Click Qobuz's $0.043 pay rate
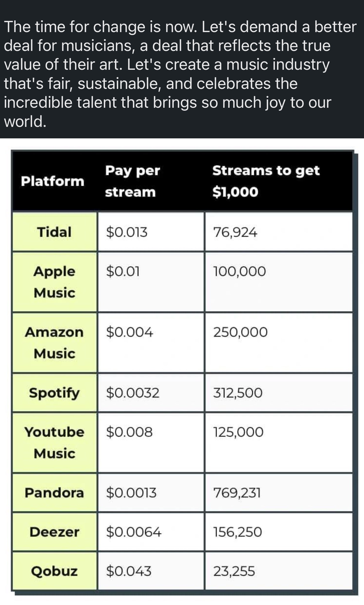 tap(129, 571)
